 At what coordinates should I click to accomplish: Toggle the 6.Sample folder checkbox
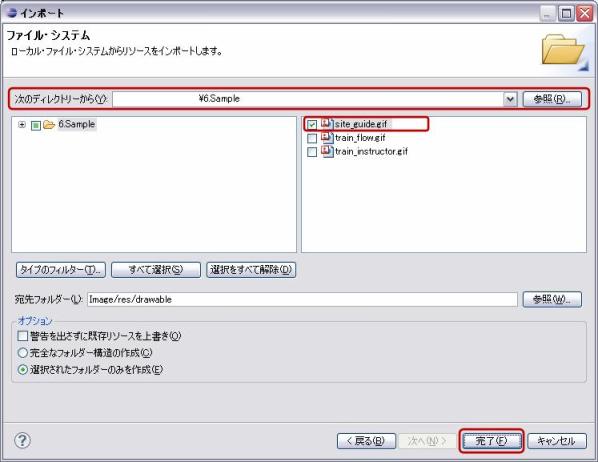pos(36,125)
